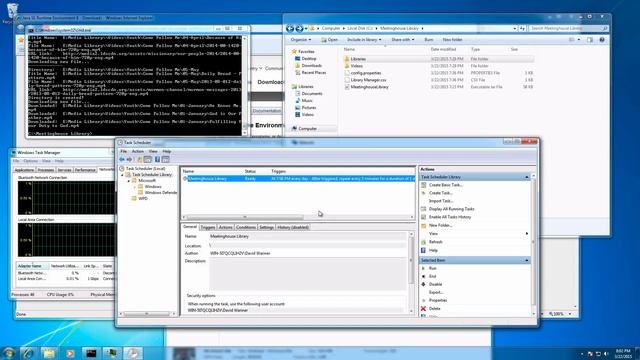The width and height of the screenshot is (640, 360).
Task: Select config.properties file in Explorer
Action: click(x=366, y=73)
